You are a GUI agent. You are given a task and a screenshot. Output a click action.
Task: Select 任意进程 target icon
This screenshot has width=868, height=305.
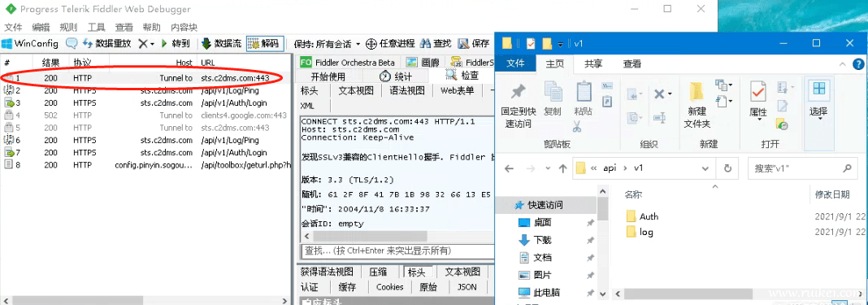tap(371, 43)
